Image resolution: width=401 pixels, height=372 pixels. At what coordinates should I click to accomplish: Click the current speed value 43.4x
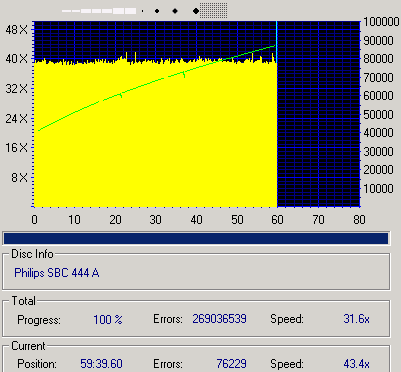356,364
